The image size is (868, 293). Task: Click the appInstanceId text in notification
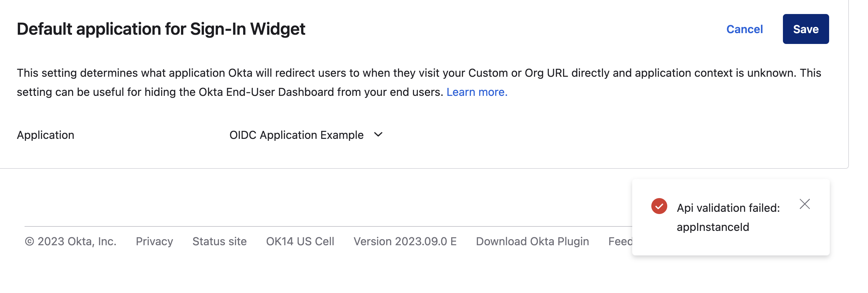tap(712, 227)
